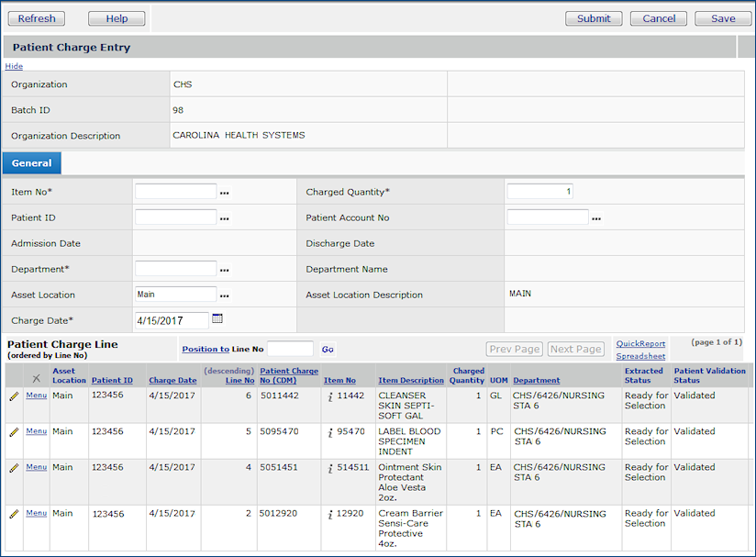Open the Patient Account No lookup ellipsis

(596, 218)
